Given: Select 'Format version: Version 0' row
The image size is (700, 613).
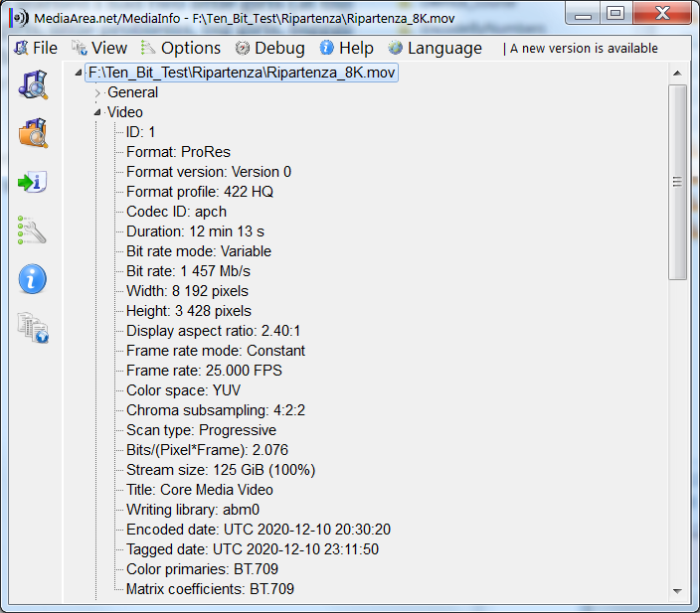Looking at the screenshot, I should pos(209,172).
